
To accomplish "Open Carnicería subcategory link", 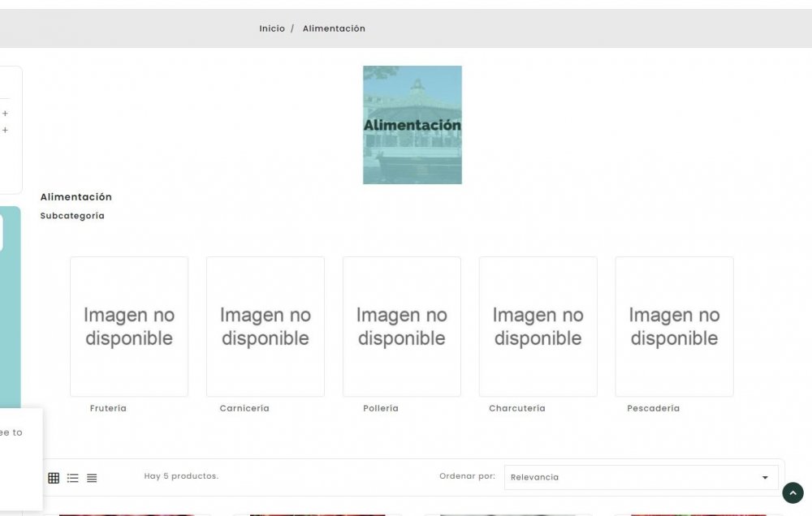I will click(244, 408).
